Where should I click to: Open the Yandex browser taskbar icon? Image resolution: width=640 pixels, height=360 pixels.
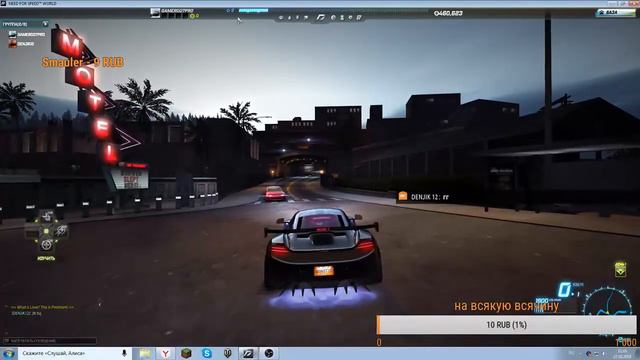point(165,353)
